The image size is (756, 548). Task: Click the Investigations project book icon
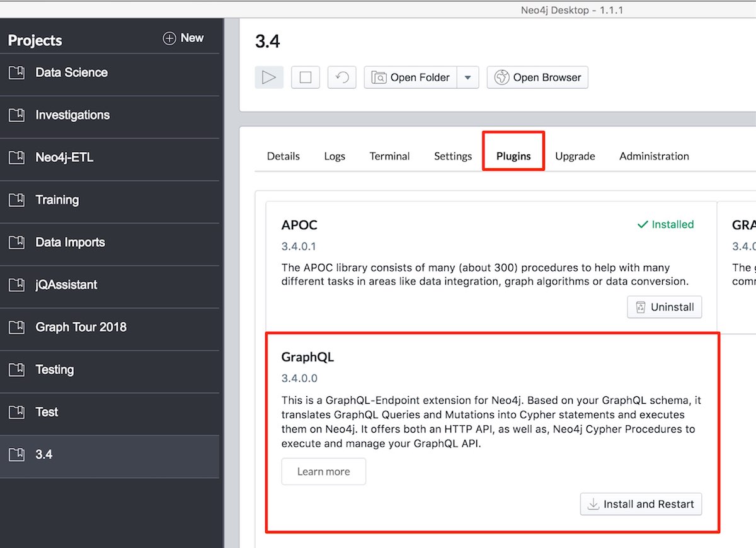(x=16, y=115)
